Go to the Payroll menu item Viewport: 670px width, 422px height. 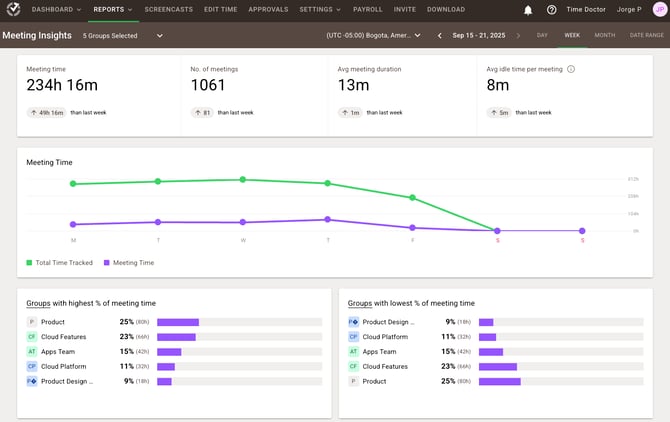click(x=367, y=9)
